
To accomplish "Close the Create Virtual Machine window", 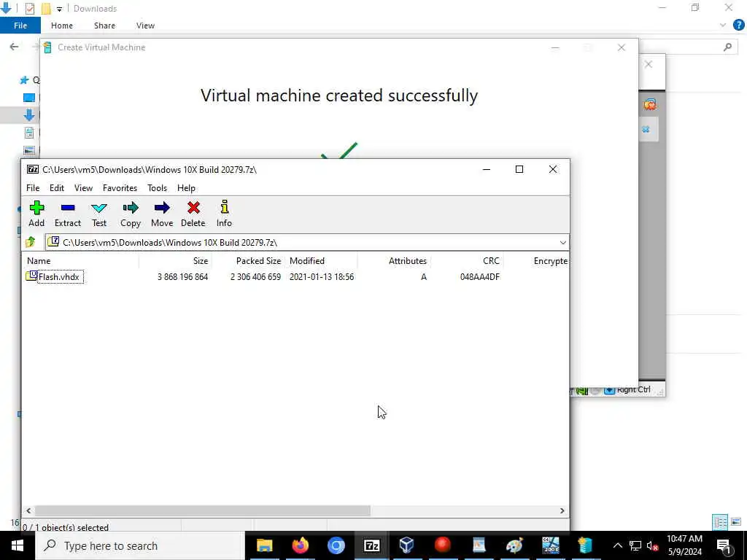I will click(622, 47).
